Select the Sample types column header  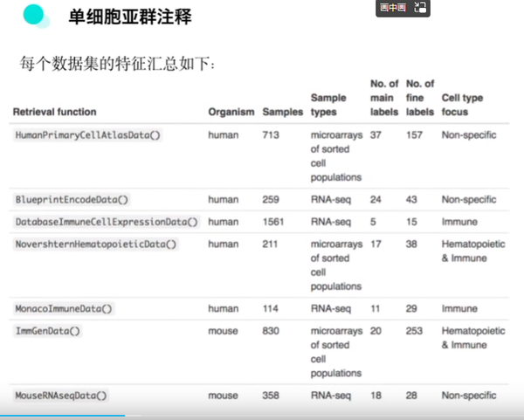[x=328, y=105]
